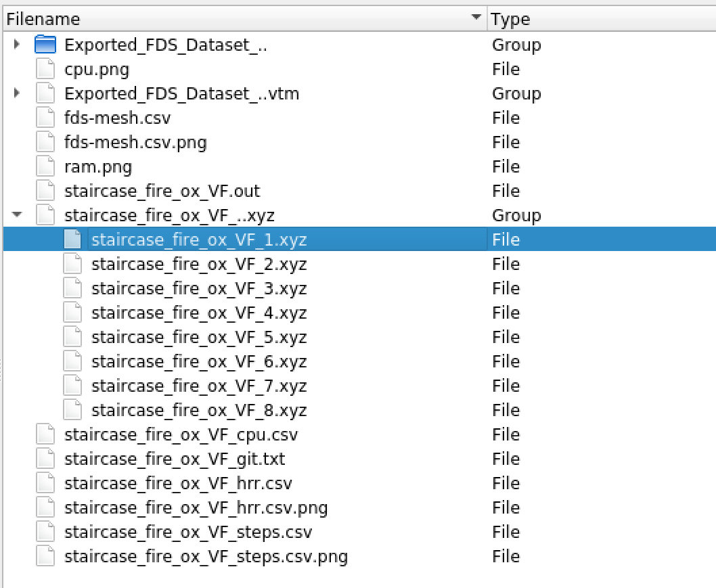The width and height of the screenshot is (716, 588).
Task: Expand the Exported_FDS_Dataset_..vtm group
Action: click(x=17, y=94)
